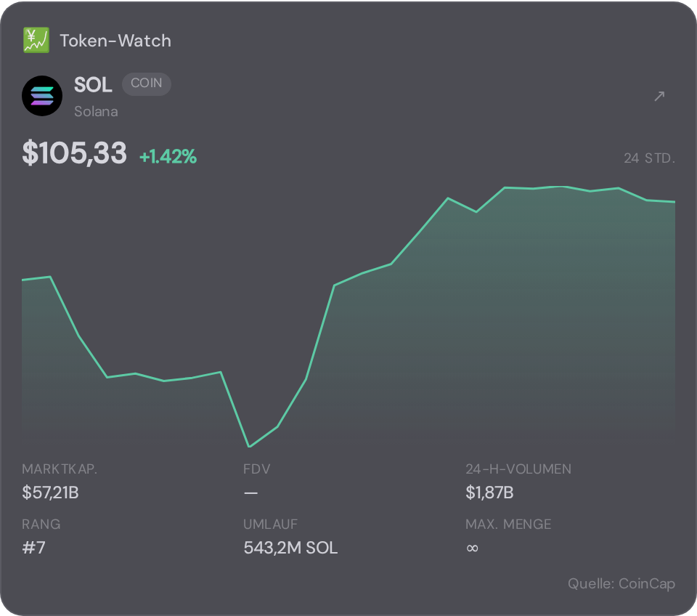Click the #7 rank value
Viewport: 697px width, 616px height.
coord(34,548)
